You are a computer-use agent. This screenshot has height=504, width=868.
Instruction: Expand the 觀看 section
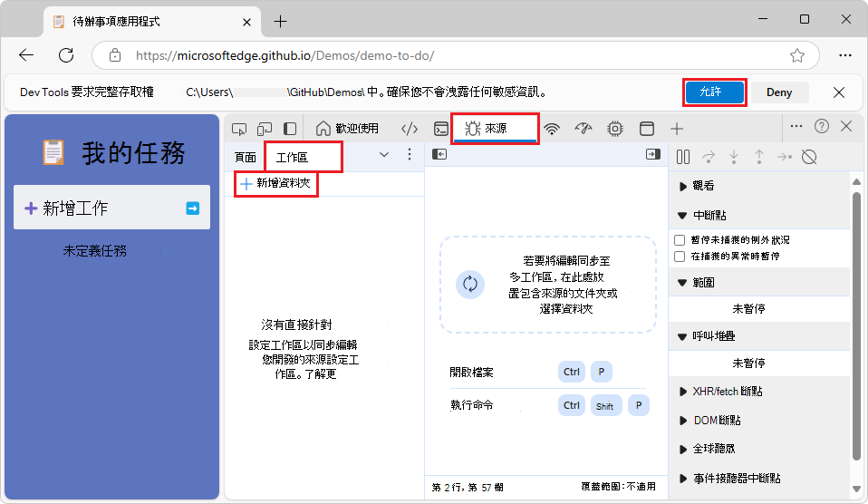click(759, 186)
